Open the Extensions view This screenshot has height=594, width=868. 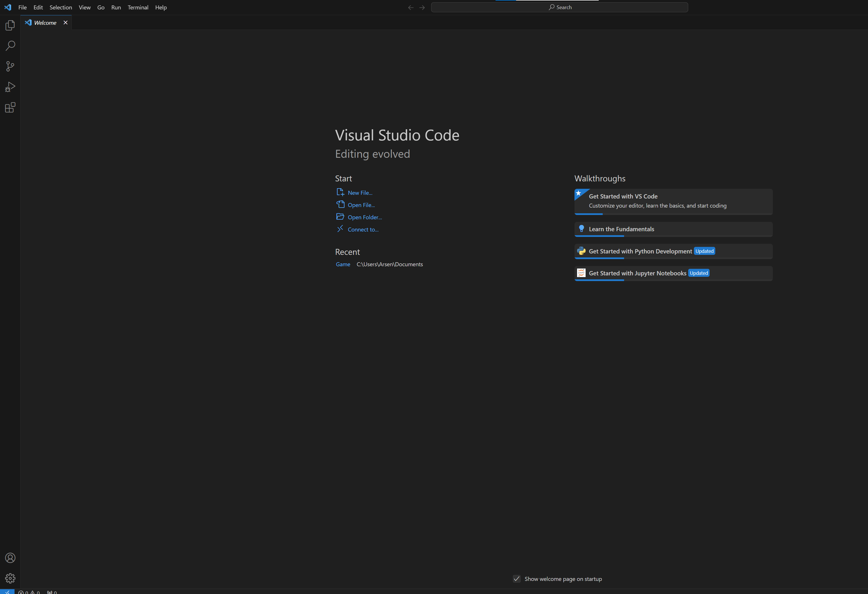coord(10,107)
